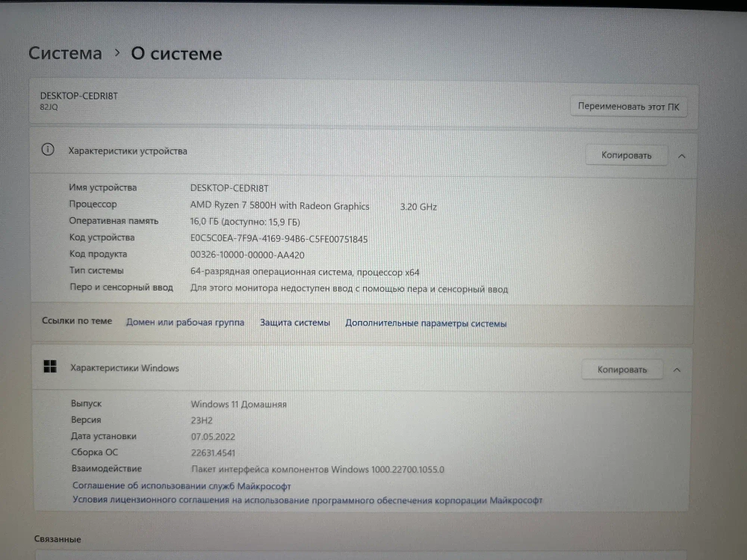Viewport: 747px width, 560px height.
Task: Open the Microsoft license terms link
Action: point(308,501)
